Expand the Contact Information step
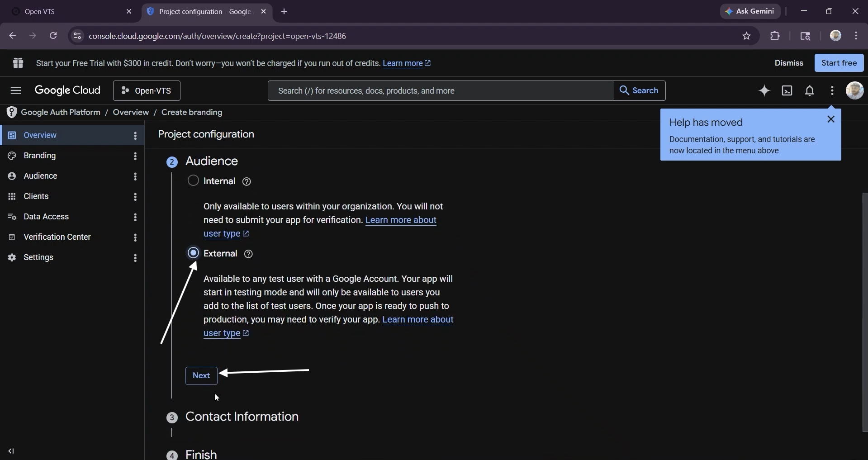868x460 pixels. (242, 417)
